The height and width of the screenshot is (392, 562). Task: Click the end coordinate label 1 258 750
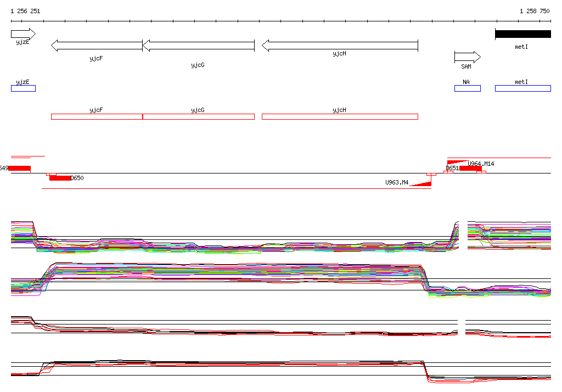[534, 11]
